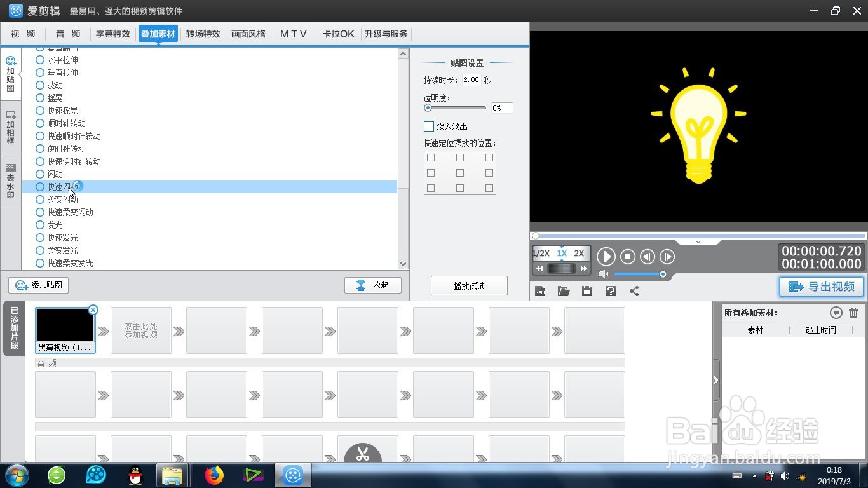This screenshot has height=488, width=868.
Task: Switch to the 转场特效 tab
Action: pyautogui.click(x=203, y=34)
